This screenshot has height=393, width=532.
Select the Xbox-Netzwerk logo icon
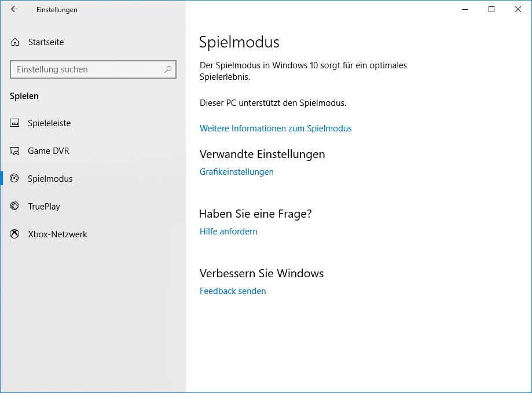(14, 234)
